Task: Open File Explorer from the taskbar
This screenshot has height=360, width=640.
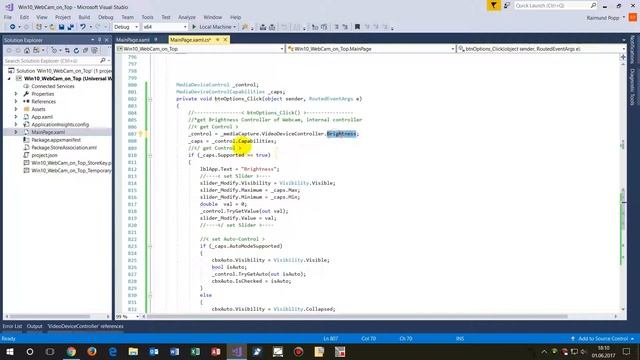Action: (133, 351)
